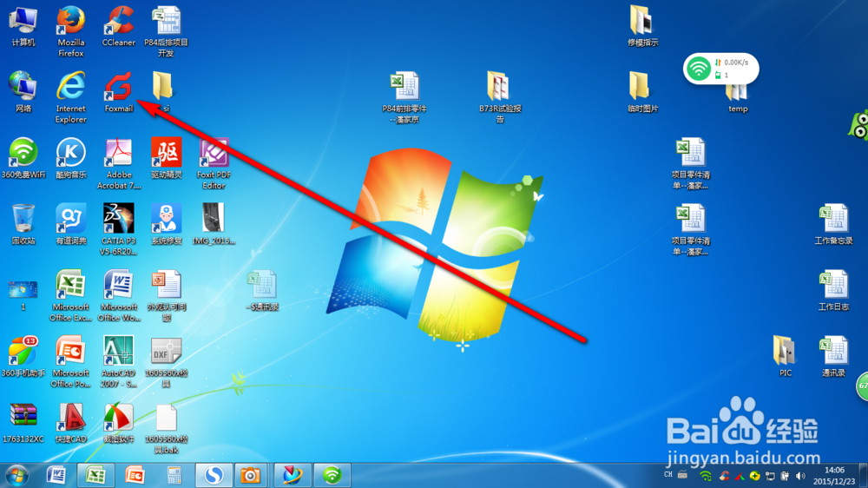Select the ~$通讯录 temporary Excel file
Screen dimensions: 868x488
click(262, 290)
